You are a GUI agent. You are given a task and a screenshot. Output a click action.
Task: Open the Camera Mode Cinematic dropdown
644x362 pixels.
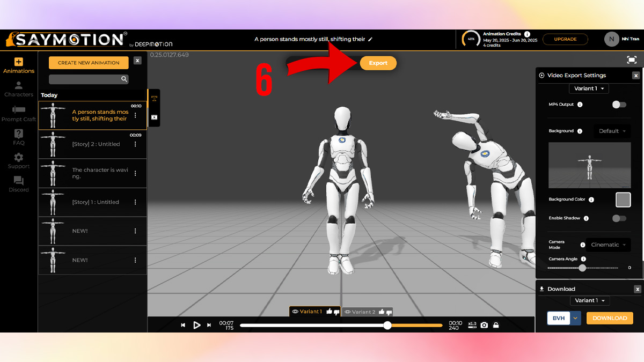(609, 245)
